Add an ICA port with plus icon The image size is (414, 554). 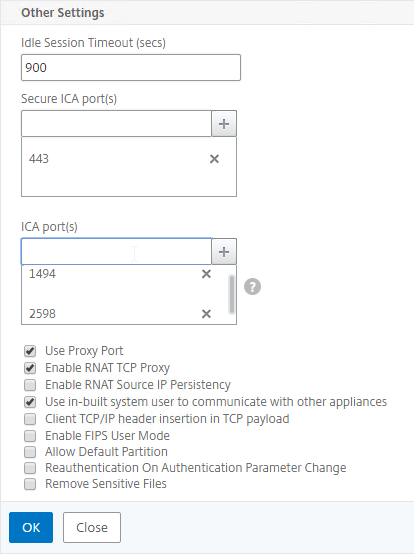coord(224,252)
